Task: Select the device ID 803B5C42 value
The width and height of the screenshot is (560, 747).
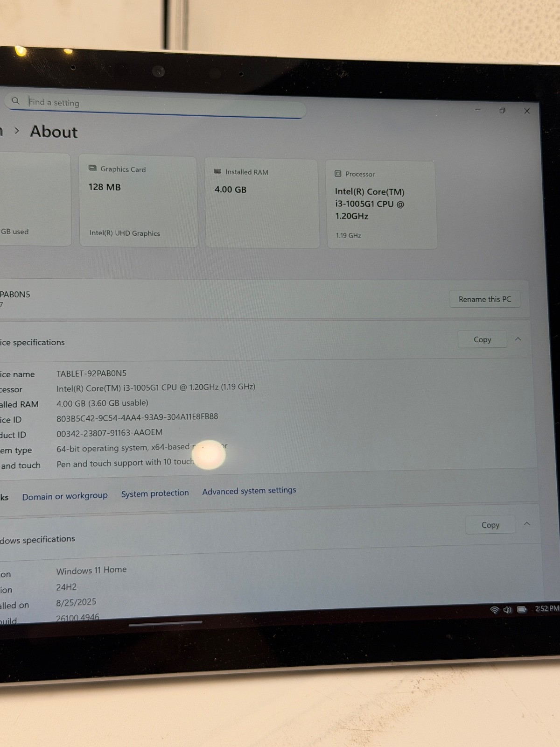Action: (137, 417)
